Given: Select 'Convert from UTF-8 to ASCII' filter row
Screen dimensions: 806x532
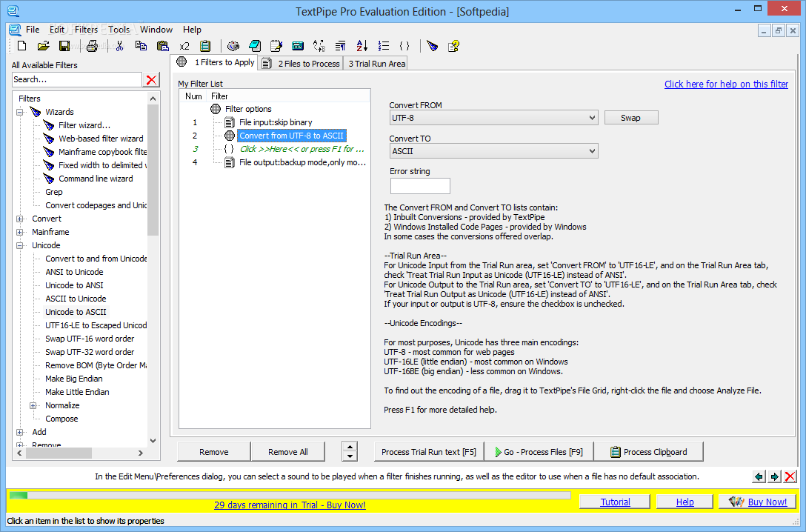Looking at the screenshot, I should pos(291,136).
